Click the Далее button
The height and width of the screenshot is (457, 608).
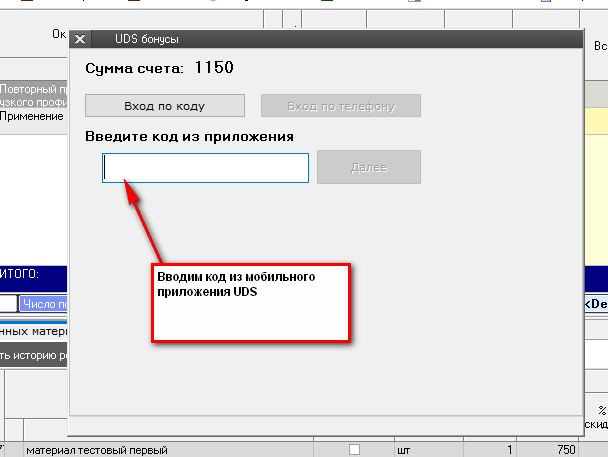pos(369,167)
